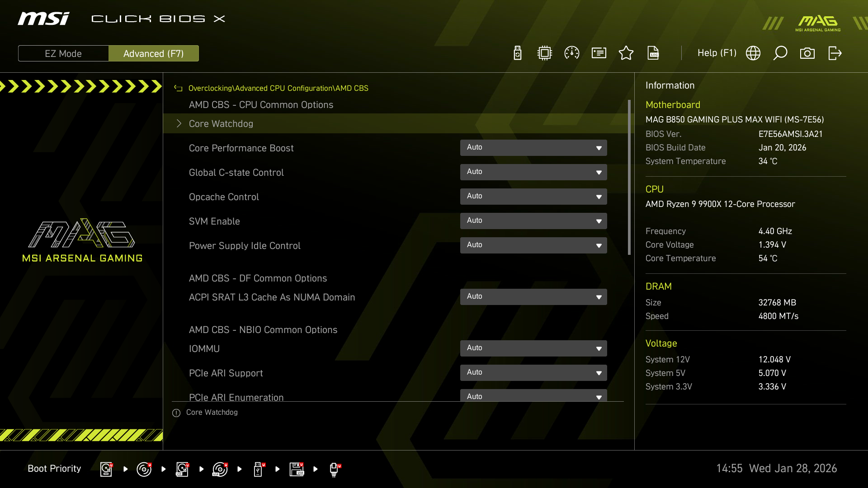Open the LOG file icon
Image resolution: width=868 pixels, height=488 pixels.
[x=653, y=53]
